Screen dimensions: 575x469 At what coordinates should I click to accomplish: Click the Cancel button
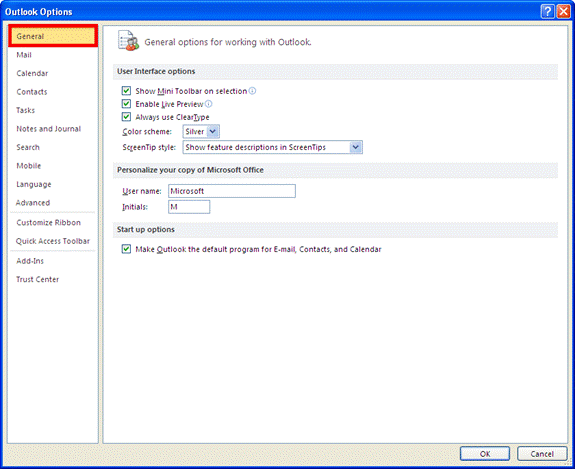click(x=542, y=454)
